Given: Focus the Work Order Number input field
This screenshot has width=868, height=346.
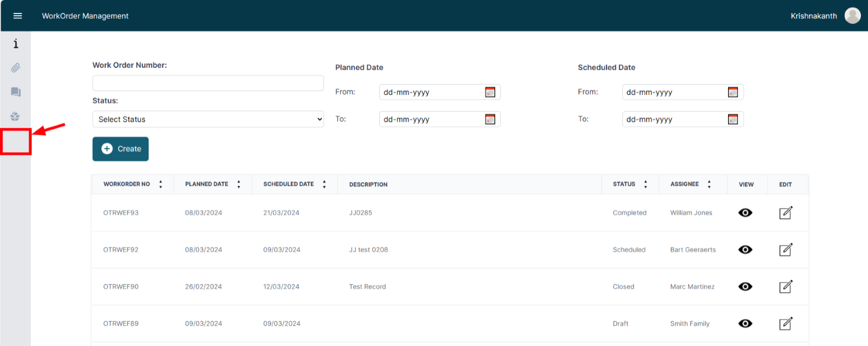Looking at the screenshot, I should pyautogui.click(x=208, y=83).
